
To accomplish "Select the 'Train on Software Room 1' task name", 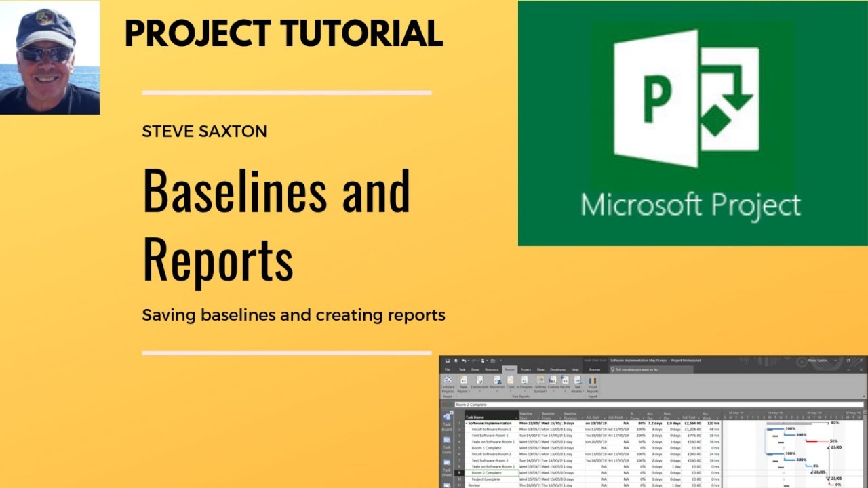I will (493, 442).
